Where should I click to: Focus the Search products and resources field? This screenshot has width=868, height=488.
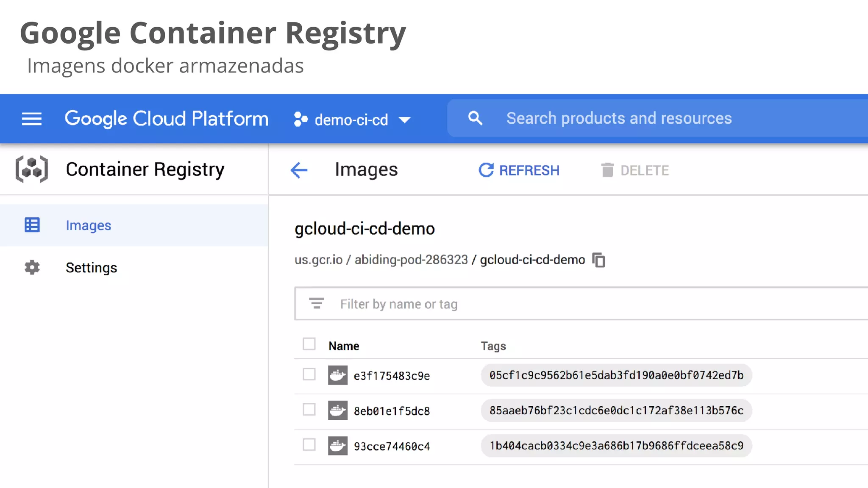coord(657,118)
